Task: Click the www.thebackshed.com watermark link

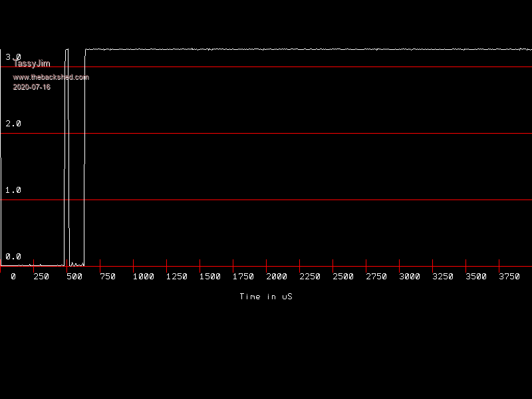Action: coord(51,77)
